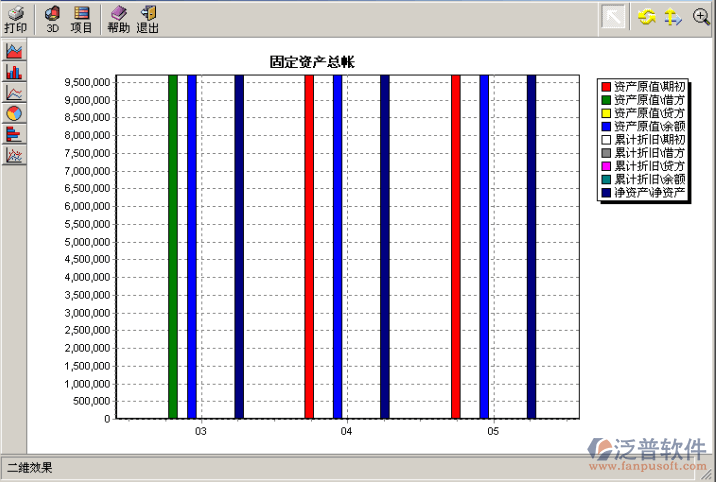Open the 项目 items selector
This screenshot has width=717, height=482.
[x=82, y=18]
